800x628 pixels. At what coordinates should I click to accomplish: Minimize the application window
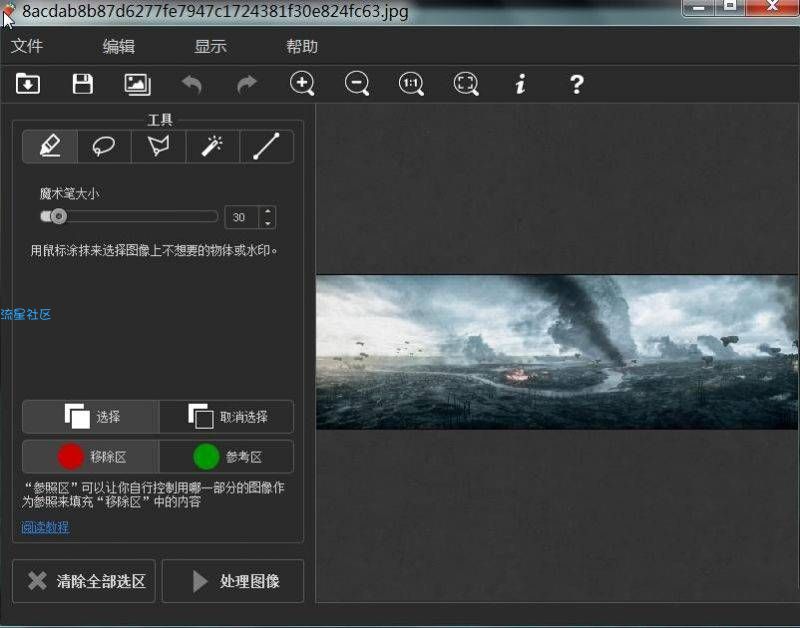click(698, 7)
